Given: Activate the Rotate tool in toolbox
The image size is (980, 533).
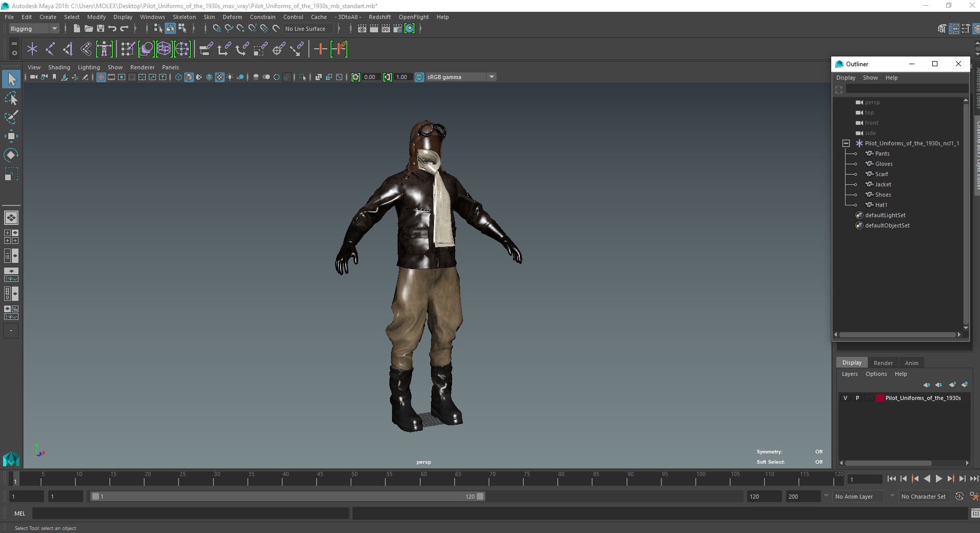Looking at the screenshot, I should 11,155.
